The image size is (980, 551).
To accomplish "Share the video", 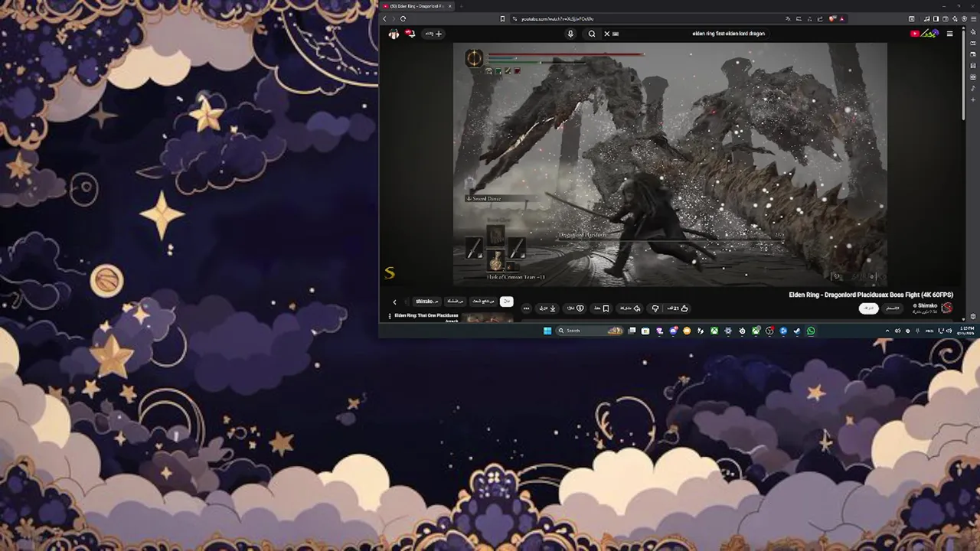I will click(631, 308).
